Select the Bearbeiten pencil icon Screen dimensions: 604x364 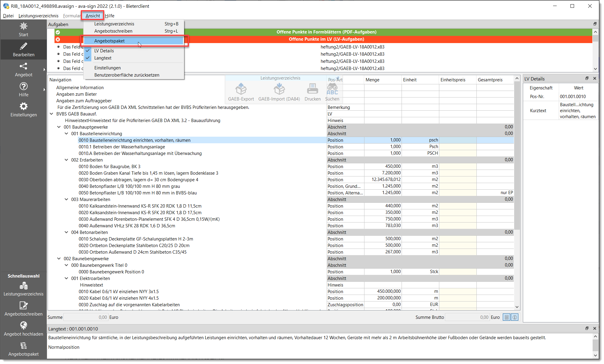tap(23, 46)
